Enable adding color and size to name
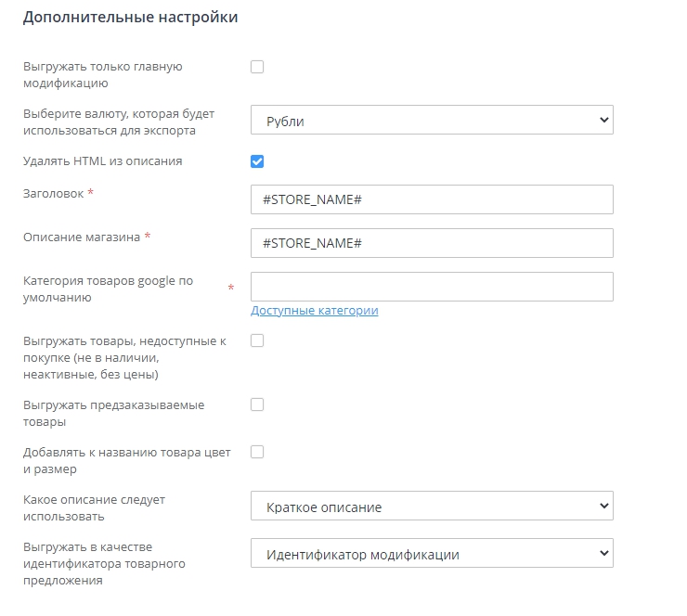 (x=257, y=452)
